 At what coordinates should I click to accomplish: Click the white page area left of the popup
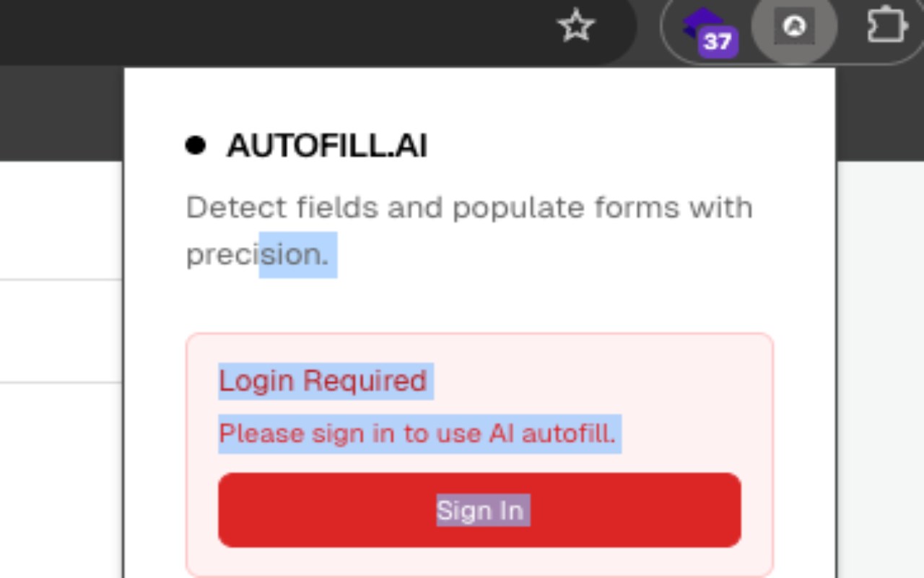[x=61, y=332]
